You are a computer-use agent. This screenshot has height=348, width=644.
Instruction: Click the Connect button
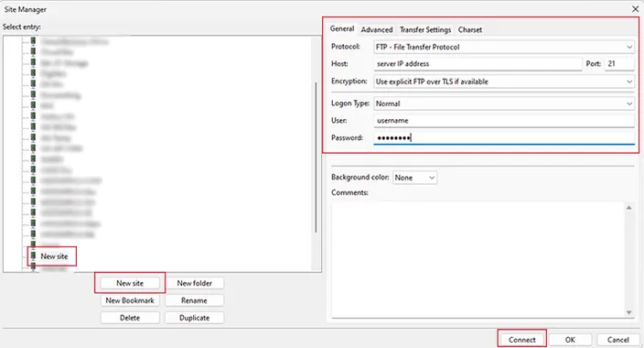click(522, 340)
